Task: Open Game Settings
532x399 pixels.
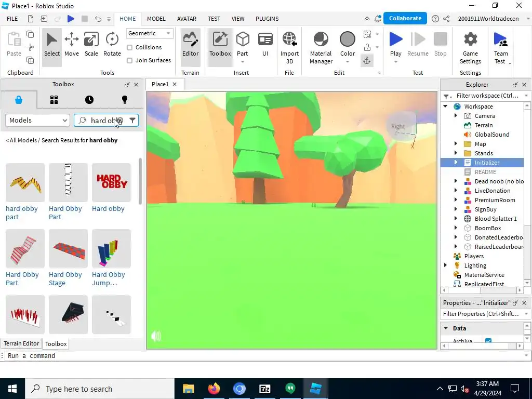Action: pos(470,48)
